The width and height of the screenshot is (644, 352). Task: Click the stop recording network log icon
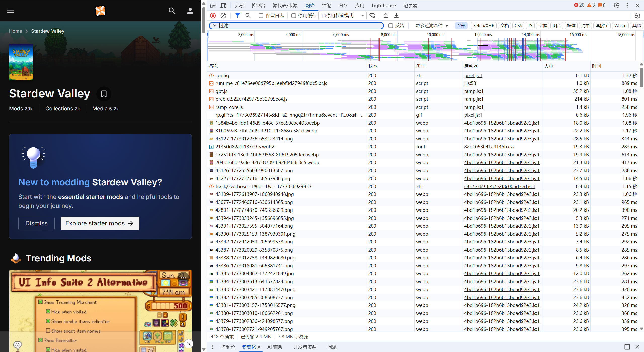tap(213, 16)
